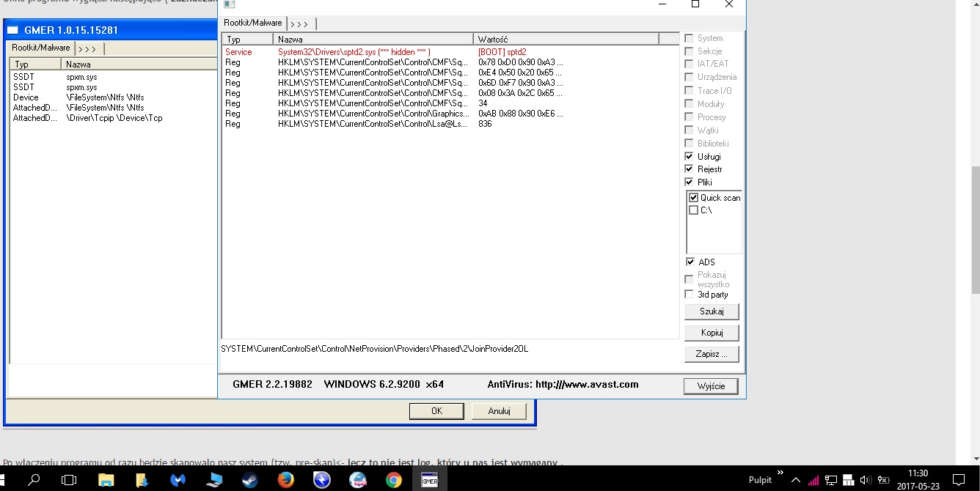
Task: Check the C:\ drive checkbox
Action: click(x=694, y=210)
